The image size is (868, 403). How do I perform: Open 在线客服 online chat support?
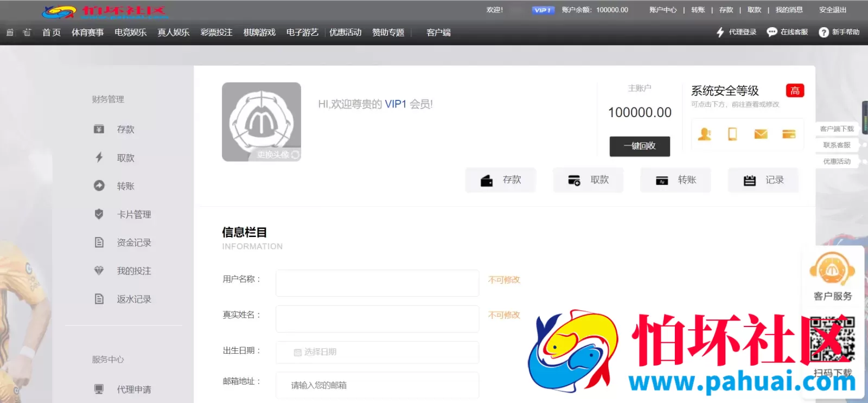(x=787, y=32)
